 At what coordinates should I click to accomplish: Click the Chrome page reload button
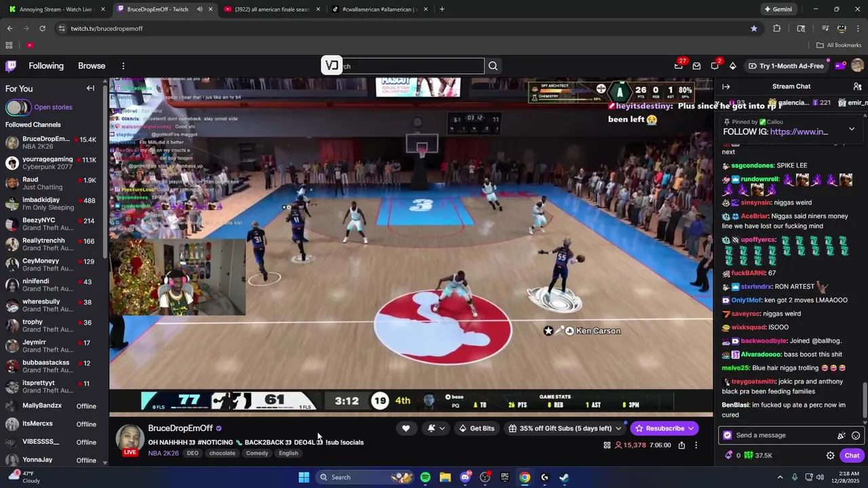click(42, 28)
